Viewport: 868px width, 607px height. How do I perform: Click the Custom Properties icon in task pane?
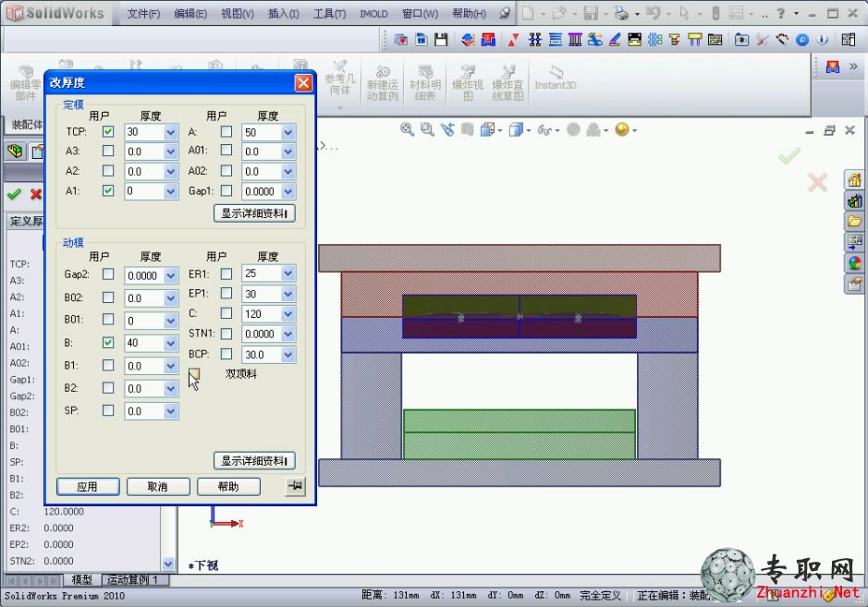tap(854, 284)
